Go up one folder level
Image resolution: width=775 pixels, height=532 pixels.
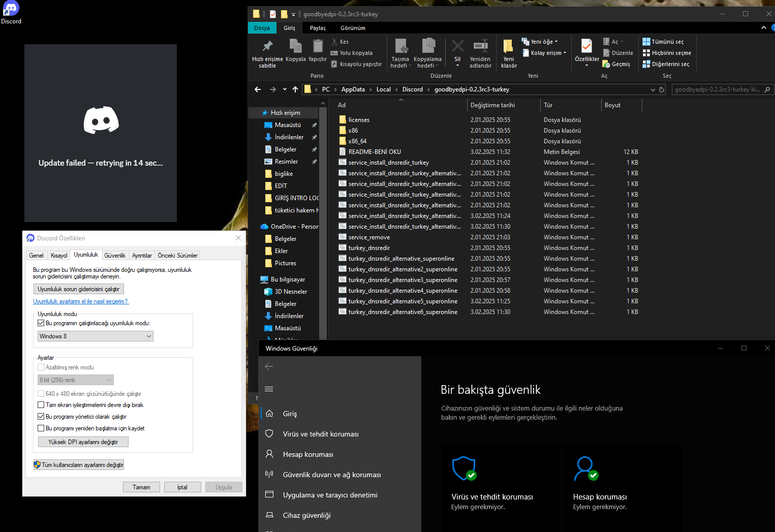(295, 89)
